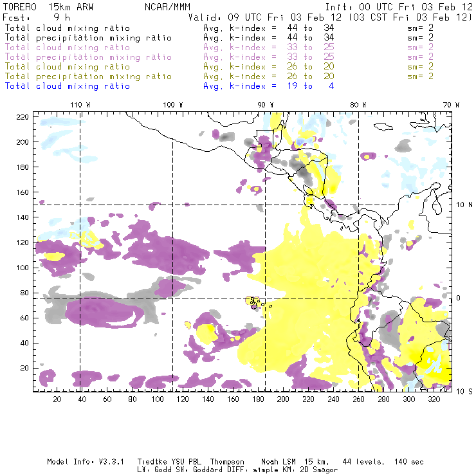Image resolution: width=476 pixels, height=476 pixels.
Task: Select x-axis grid value '320'
Action: pyautogui.click(x=434, y=399)
